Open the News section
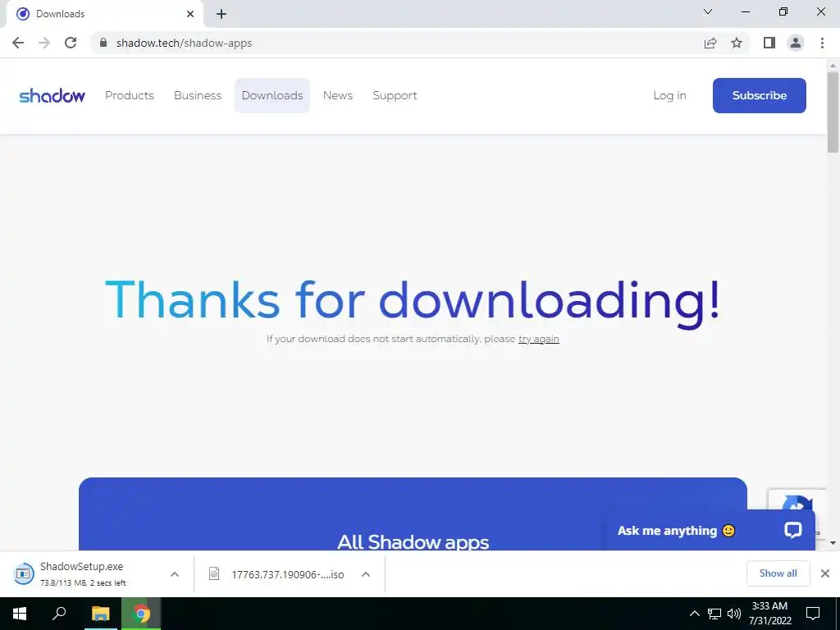840x630 pixels. click(x=338, y=95)
